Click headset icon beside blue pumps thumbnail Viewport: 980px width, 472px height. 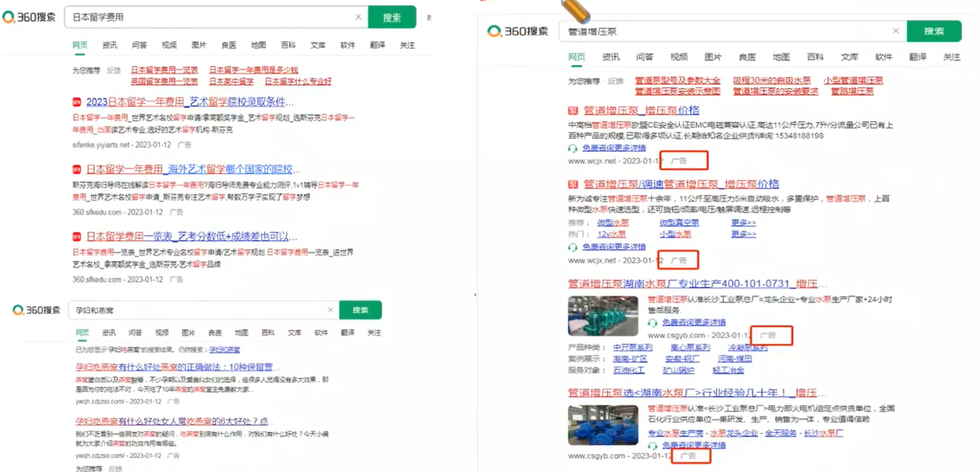click(x=653, y=446)
